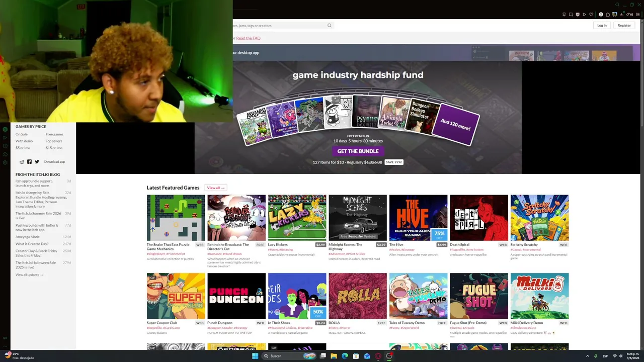This screenshot has height=362, width=644.
Task: Open browser downloads icon in toolbar
Action: [x=621, y=15]
